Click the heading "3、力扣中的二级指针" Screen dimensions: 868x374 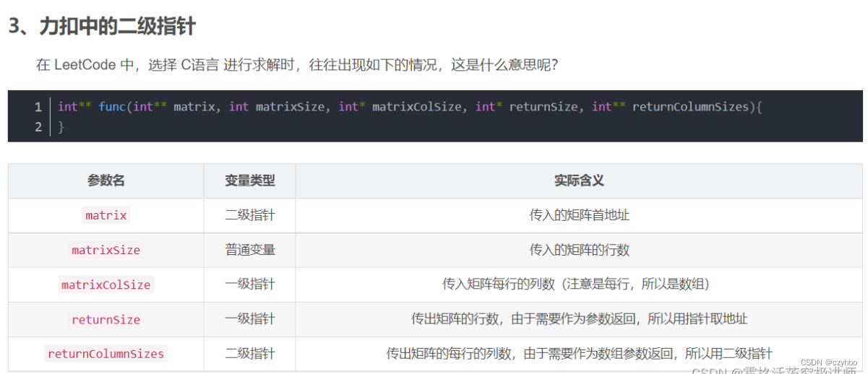(102, 27)
